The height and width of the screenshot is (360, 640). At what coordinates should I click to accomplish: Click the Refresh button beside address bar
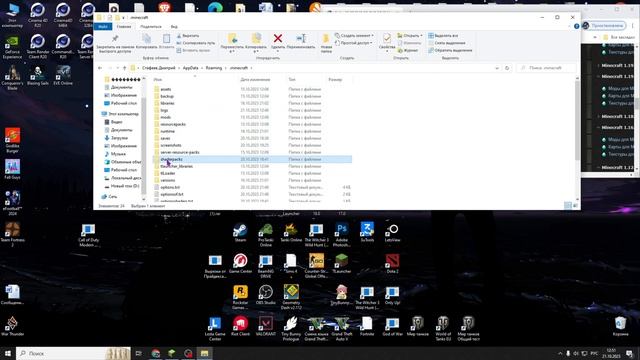(x=507, y=68)
